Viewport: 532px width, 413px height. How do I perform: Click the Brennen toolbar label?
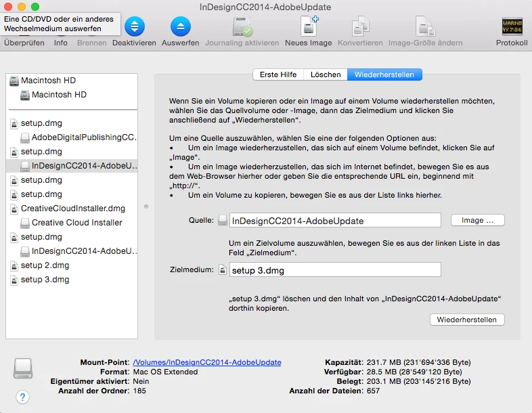coord(91,43)
